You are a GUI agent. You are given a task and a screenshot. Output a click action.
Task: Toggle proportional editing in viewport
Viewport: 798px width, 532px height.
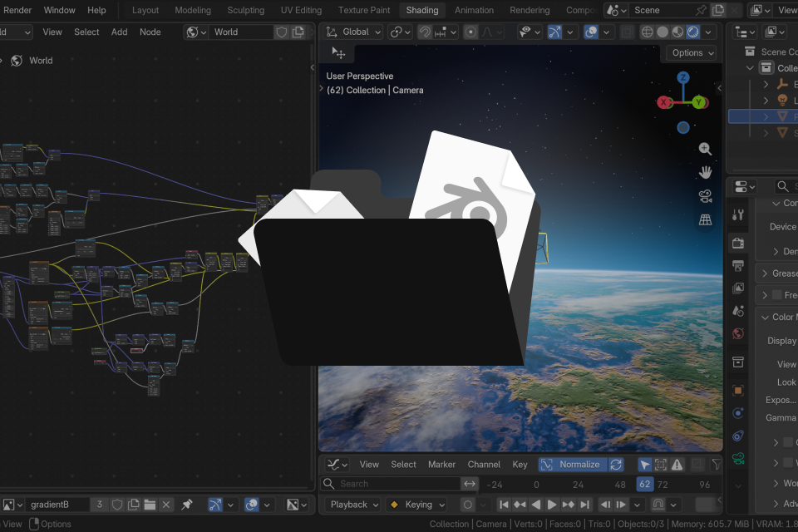(471, 32)
